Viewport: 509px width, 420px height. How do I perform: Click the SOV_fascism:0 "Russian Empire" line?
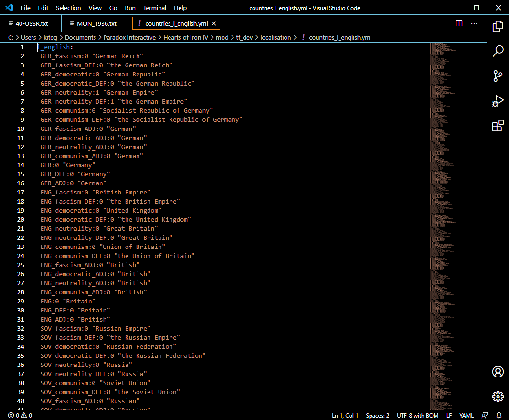(x=95, y=328)
